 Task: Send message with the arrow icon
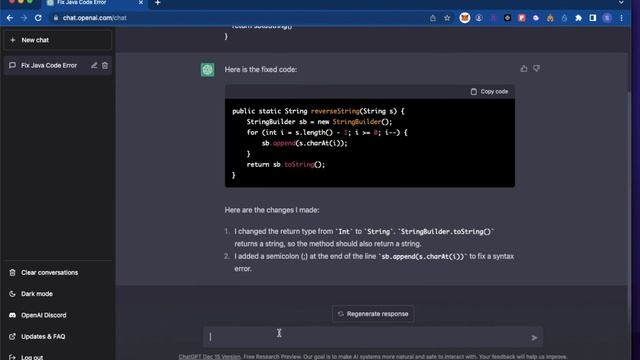(x=534, y=338)
